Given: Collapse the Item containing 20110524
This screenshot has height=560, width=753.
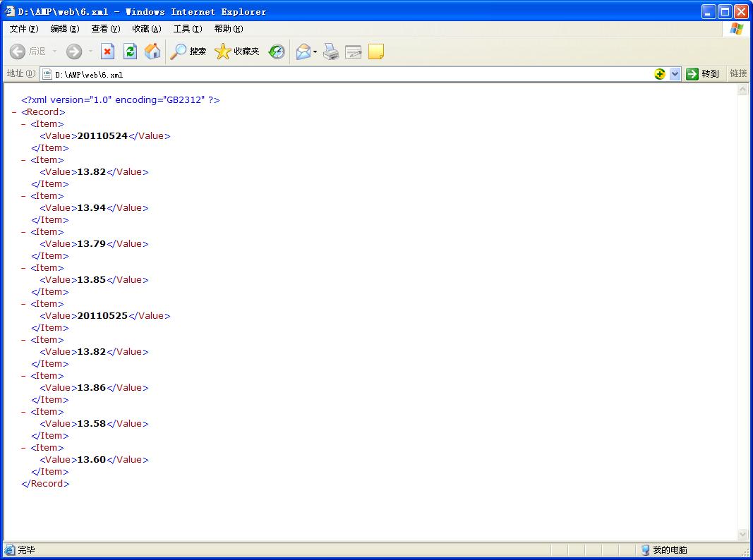Looking at the screenshot, I should (x=23, y=124).
